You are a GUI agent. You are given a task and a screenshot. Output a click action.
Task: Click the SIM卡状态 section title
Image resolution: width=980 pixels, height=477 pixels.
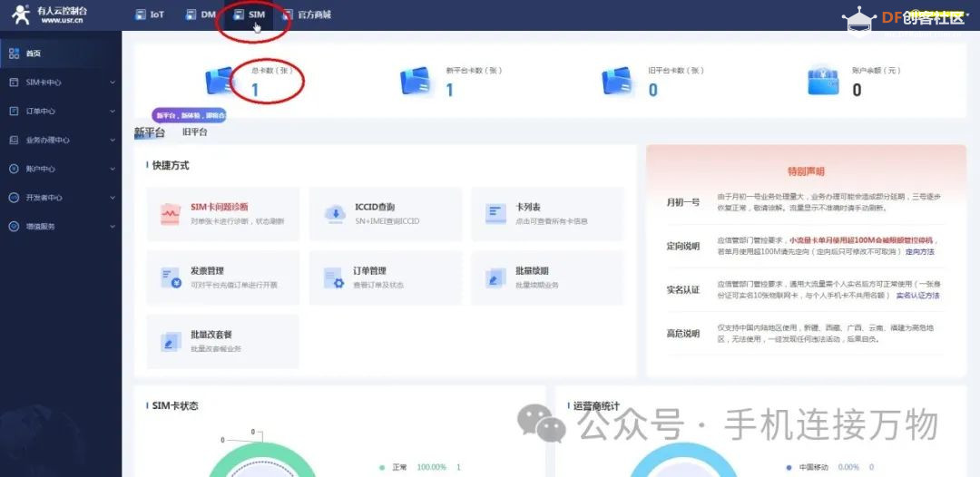click(175, 406)
